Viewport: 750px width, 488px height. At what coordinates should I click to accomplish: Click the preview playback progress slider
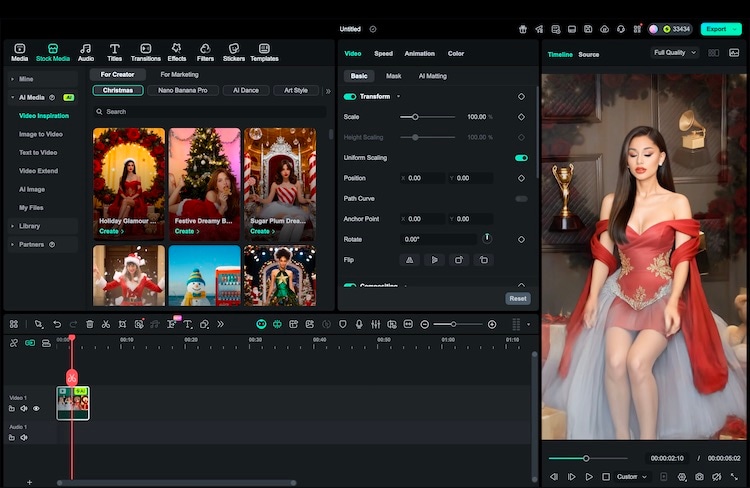coord(588,458)
